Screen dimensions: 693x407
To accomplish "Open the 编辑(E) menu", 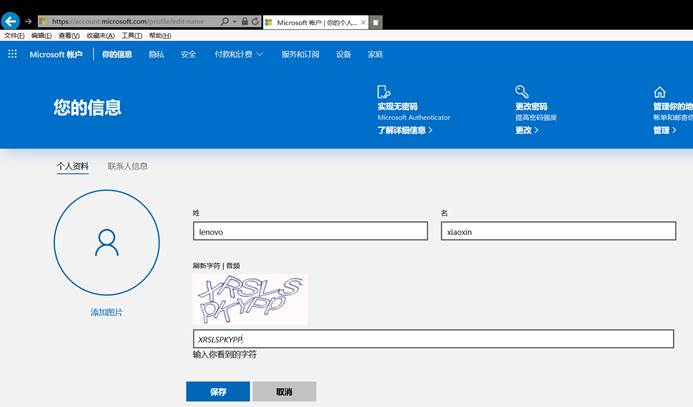I will (x=41, y=36).
